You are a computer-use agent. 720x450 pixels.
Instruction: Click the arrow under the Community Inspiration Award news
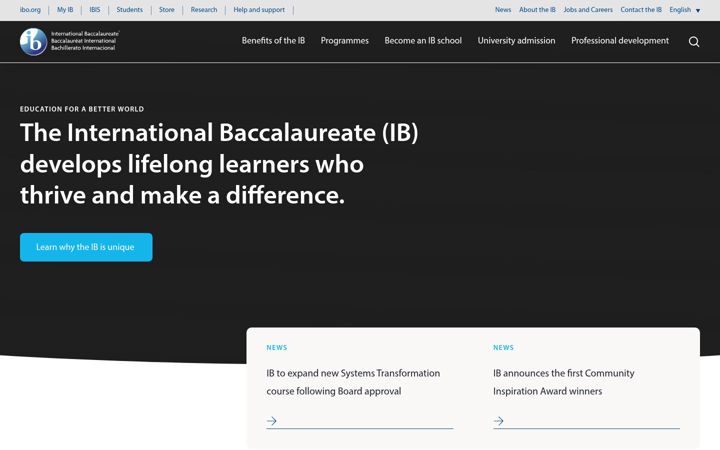point(499,421)
